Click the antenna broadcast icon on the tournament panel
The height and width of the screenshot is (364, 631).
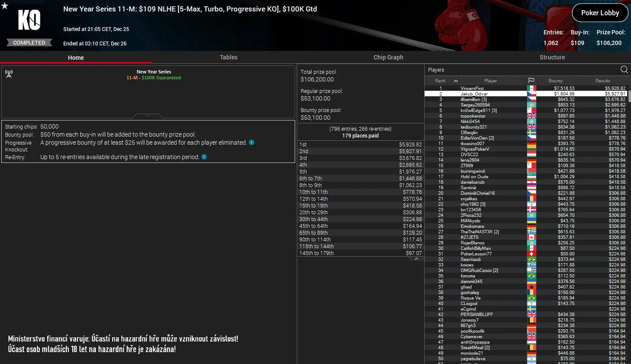[9, 73]
